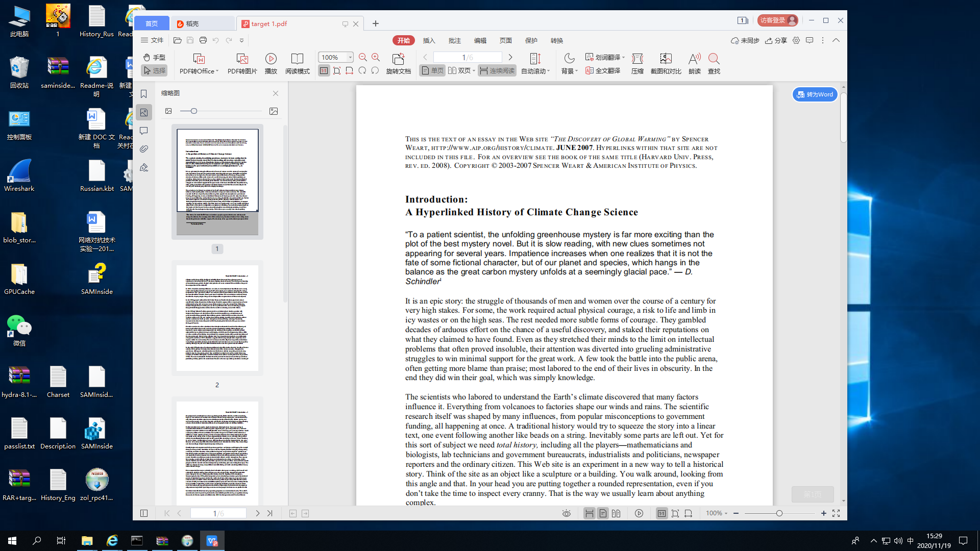980x551 pixels.
Task: Click the 转为Word button
Action: pyautogui.click(x=815, y=94)
